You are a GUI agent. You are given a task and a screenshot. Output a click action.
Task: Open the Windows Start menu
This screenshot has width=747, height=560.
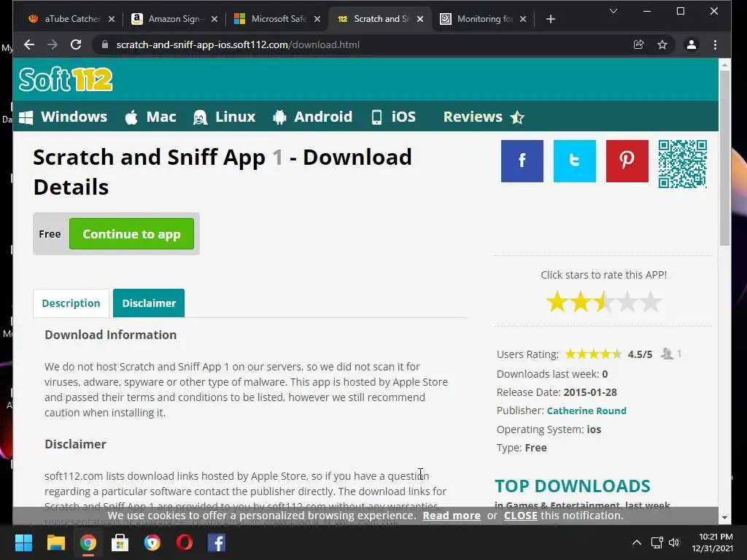pos(23,542)
